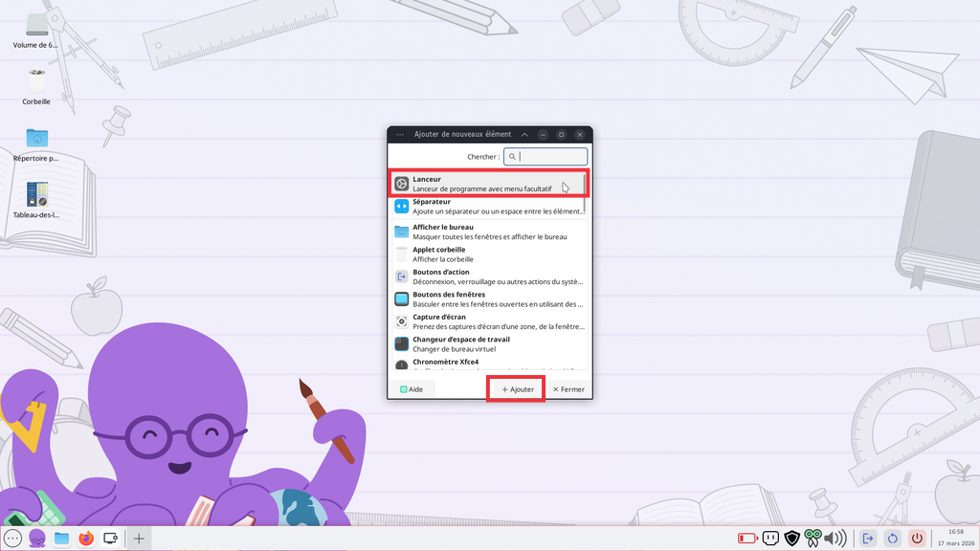The width and height of the screenshot is (980, 551).
Task: Select Boutons des fenêtres in list
Action: [x=488, y=299]
